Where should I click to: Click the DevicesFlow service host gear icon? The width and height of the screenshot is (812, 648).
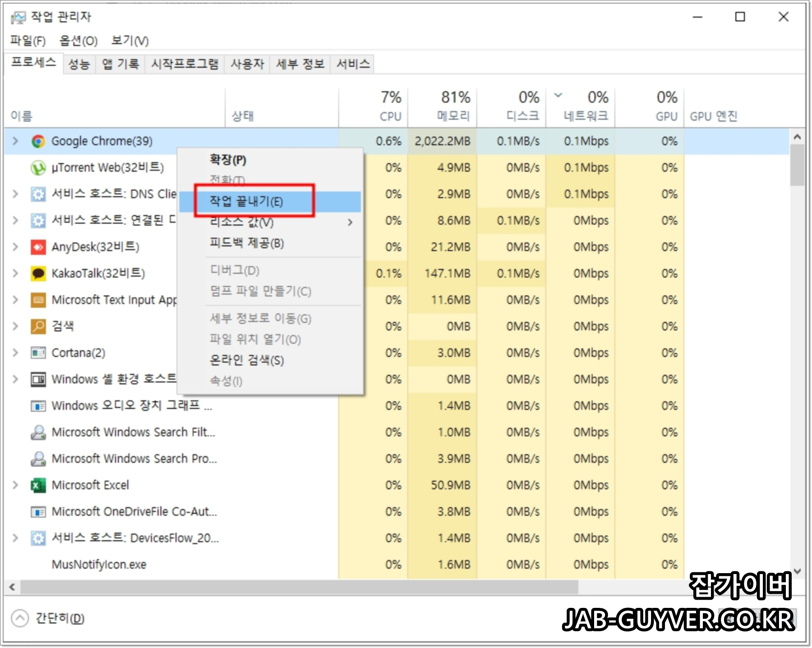[38, 538]
